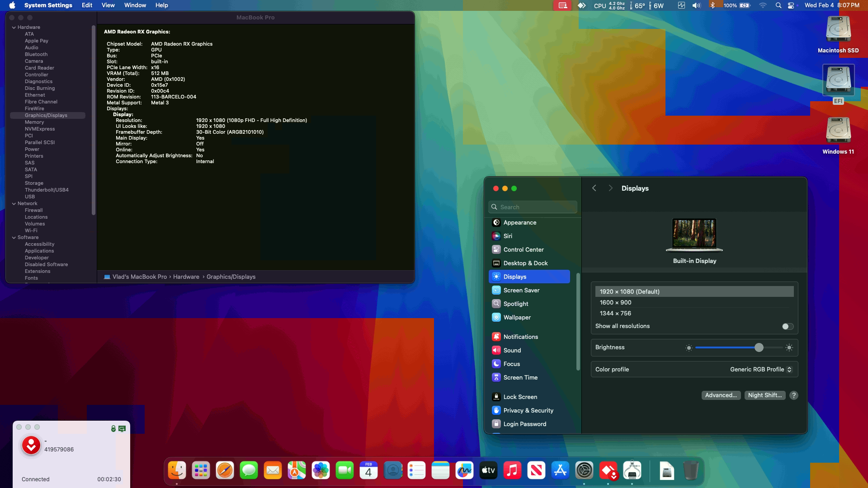Open Contacts from the Dock

(392, 470)
